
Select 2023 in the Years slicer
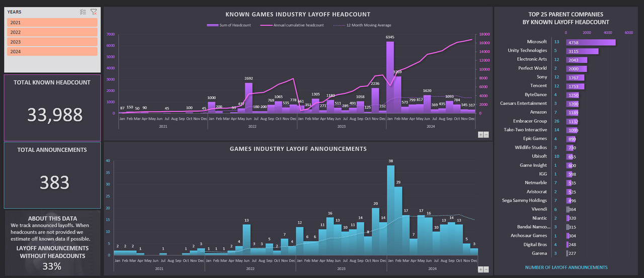(x=52, y=42)
